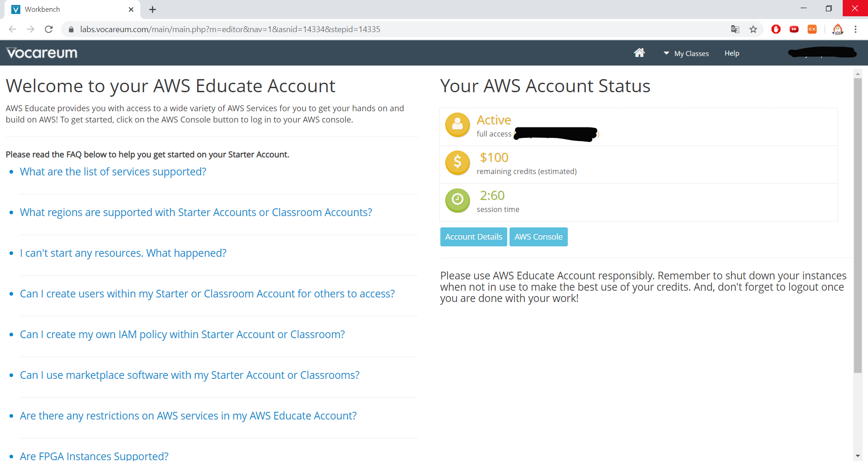This screenshot has width=868, height=462.
Task: Open FAQ about marketplace software
Action: (189, 375)
